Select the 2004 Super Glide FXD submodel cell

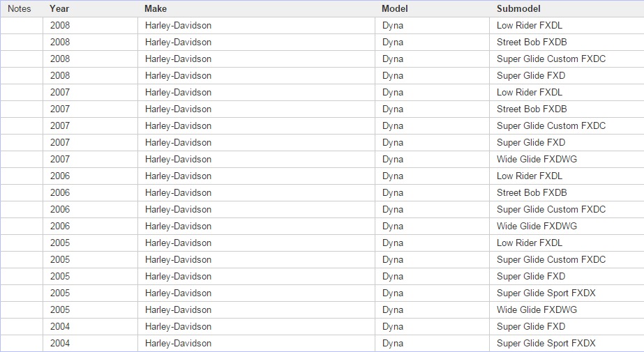pyautogui.click(x=530, y=327)
